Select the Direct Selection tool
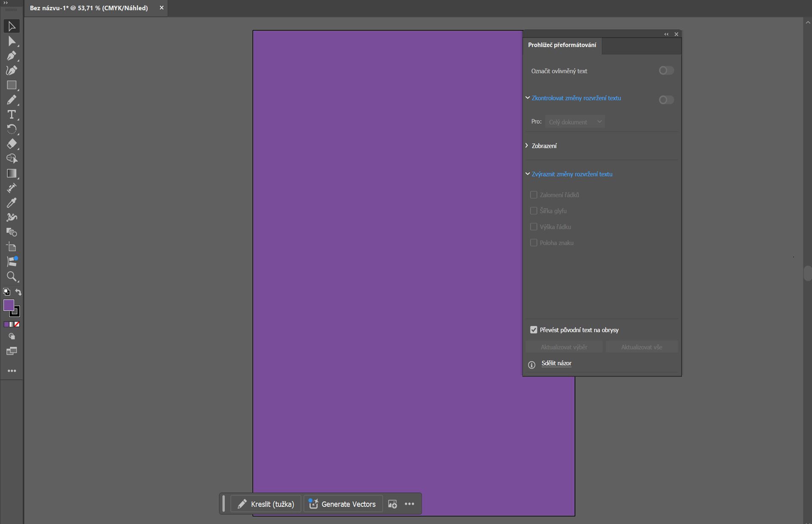 click(x=11, y=41)
